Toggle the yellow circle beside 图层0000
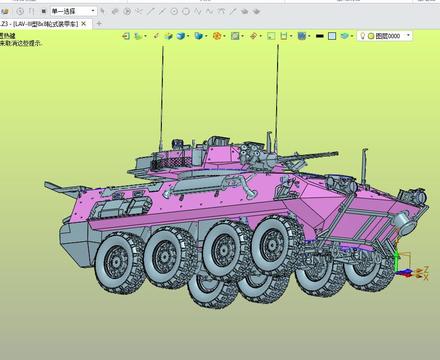The width and height of the screenshot is (440, 360). 371,36
